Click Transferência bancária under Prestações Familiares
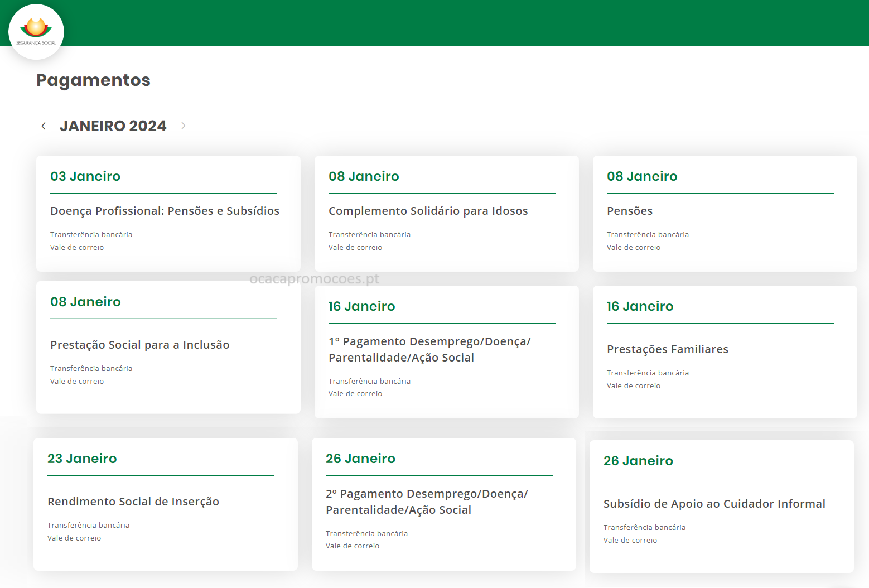This screenshot has width=869, height=588. 648,373
